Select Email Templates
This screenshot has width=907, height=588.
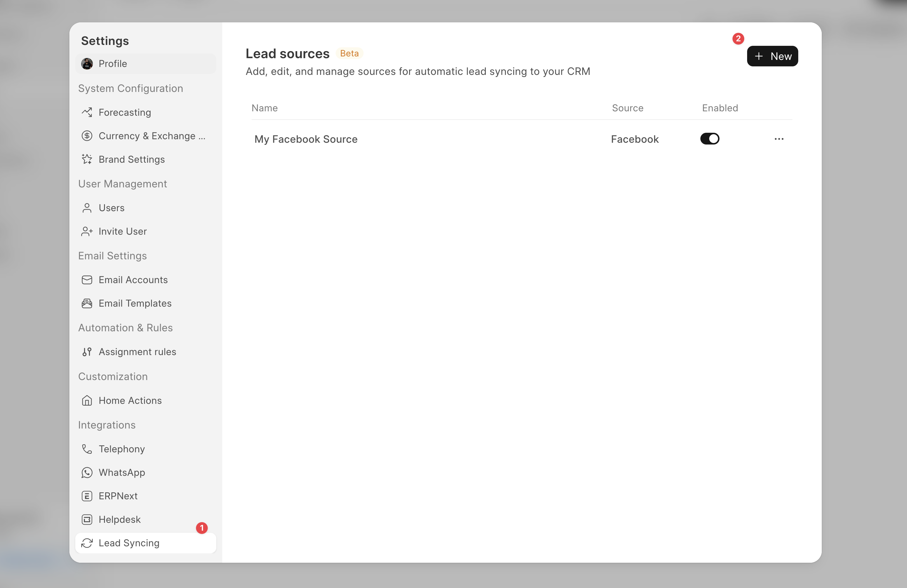[x=135, y=303]
